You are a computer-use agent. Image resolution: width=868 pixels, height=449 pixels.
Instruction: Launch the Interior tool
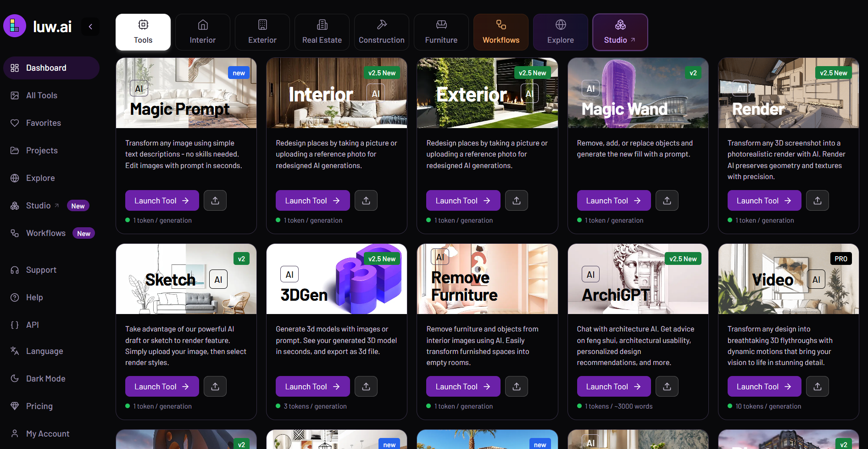click(313, 201)
